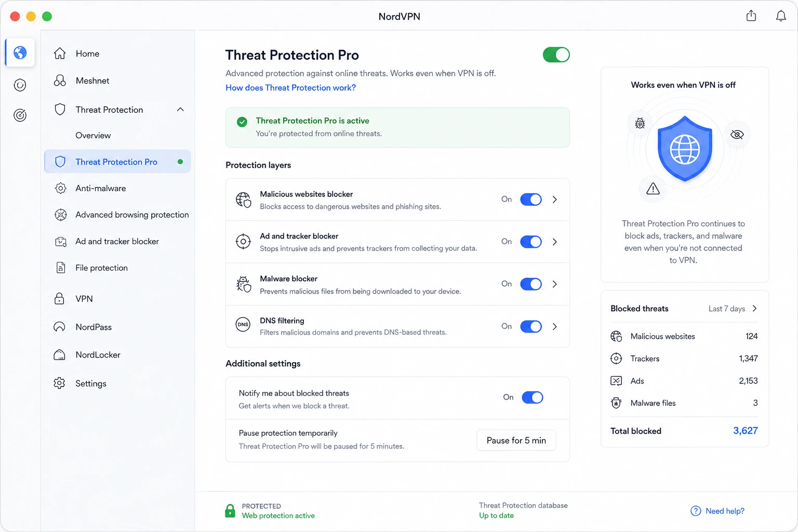Image resolution: width=798 pixels, height=532 pixels.
Task: Turn off the main Threat Protection Pro switch
Action: click(x=556, y=55)
